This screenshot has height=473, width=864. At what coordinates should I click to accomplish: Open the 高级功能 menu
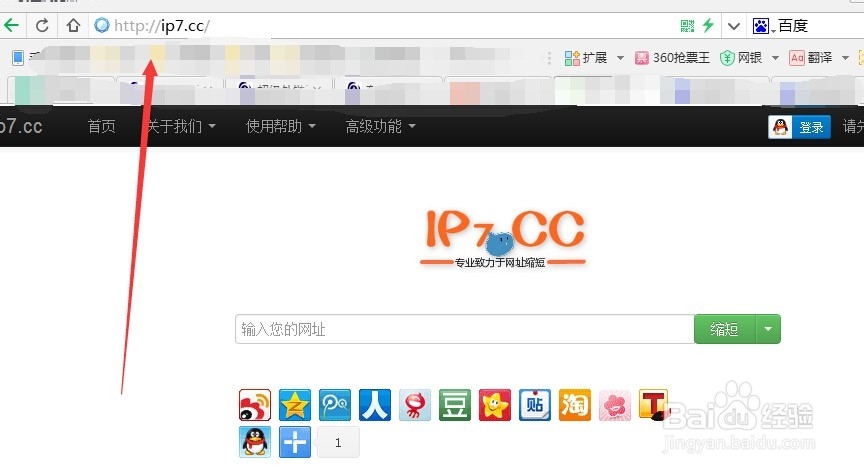[381, 126]
